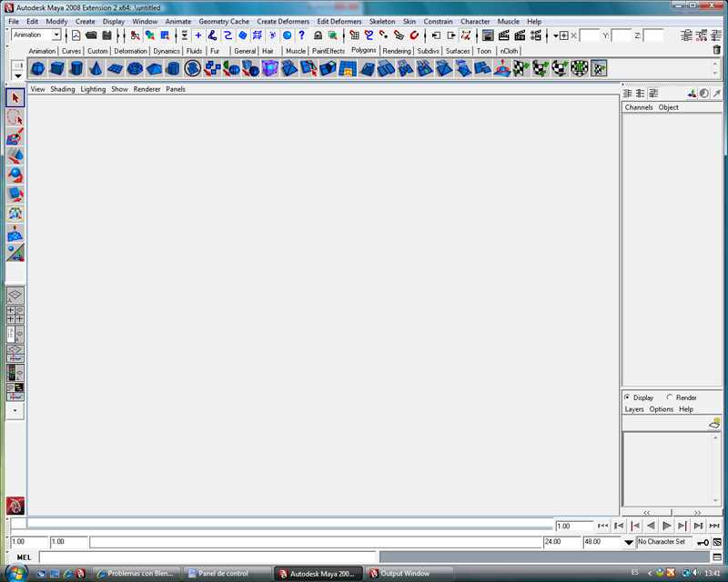Create a polygon pipe from the shelf
This screenshot has width=728, height=582.
(173, 69)
